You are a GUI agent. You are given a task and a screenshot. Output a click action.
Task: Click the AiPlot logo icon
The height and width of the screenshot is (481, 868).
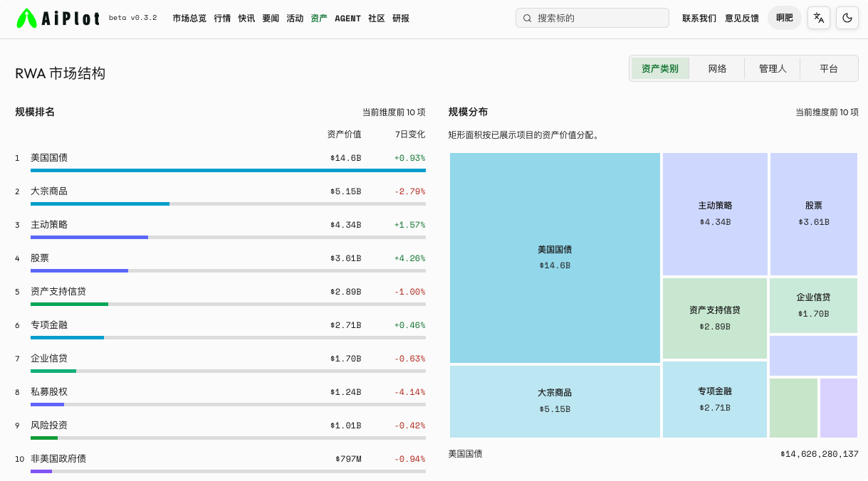[x=26, y=18]
